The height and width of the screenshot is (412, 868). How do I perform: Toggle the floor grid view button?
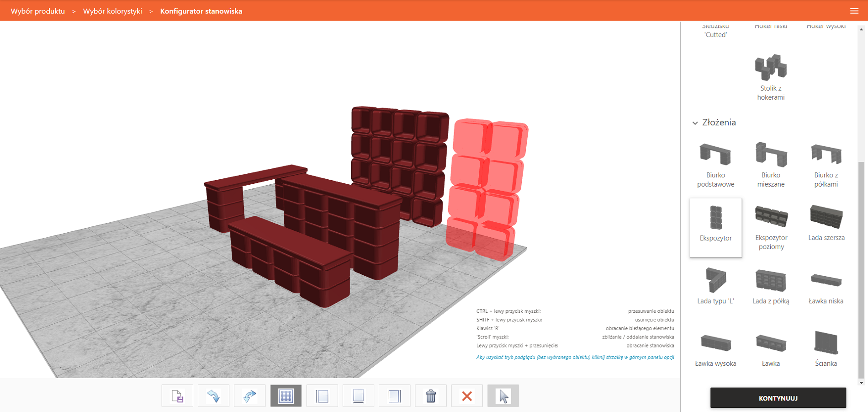pyautogui.click(x=286, y=396)
